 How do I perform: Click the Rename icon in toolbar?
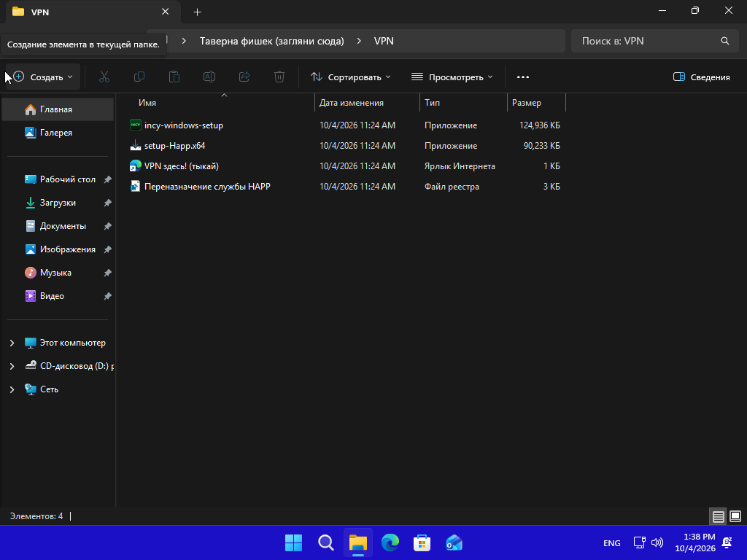209,77
